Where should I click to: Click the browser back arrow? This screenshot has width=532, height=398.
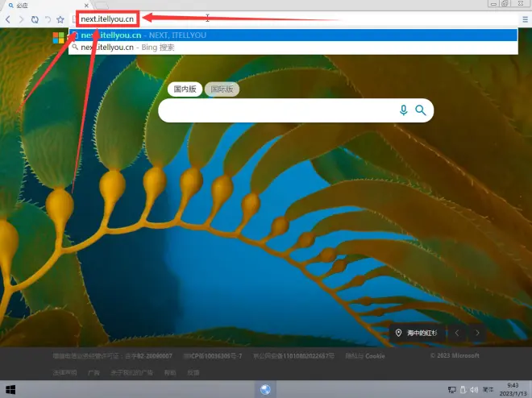pos(9,19)
